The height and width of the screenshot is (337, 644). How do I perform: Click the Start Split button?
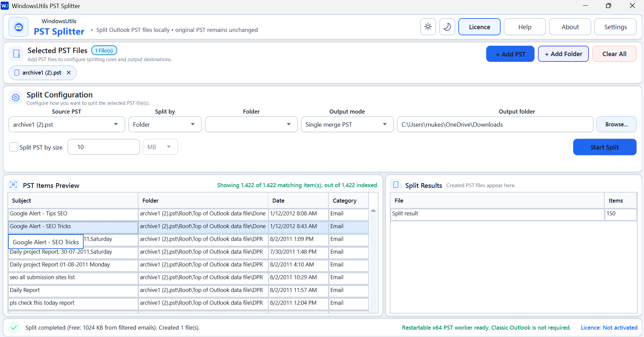[604, 147]
